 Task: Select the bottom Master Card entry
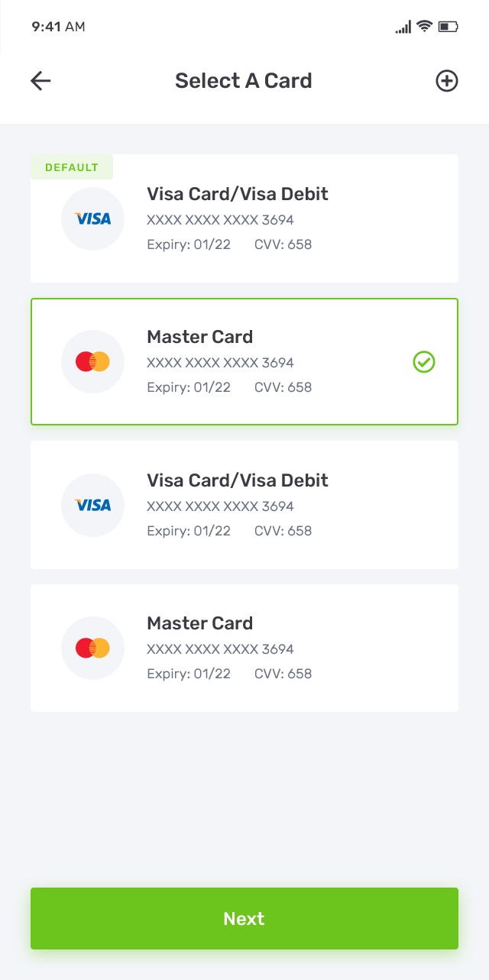point(244,648)
